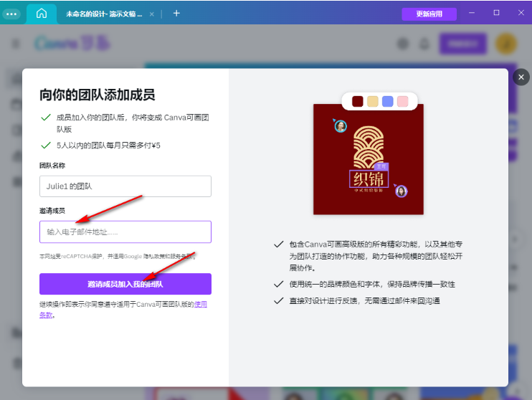532x400 pixels.
Task: Click the 向你的团队添加成员 heading
Action: pos(97,95)
